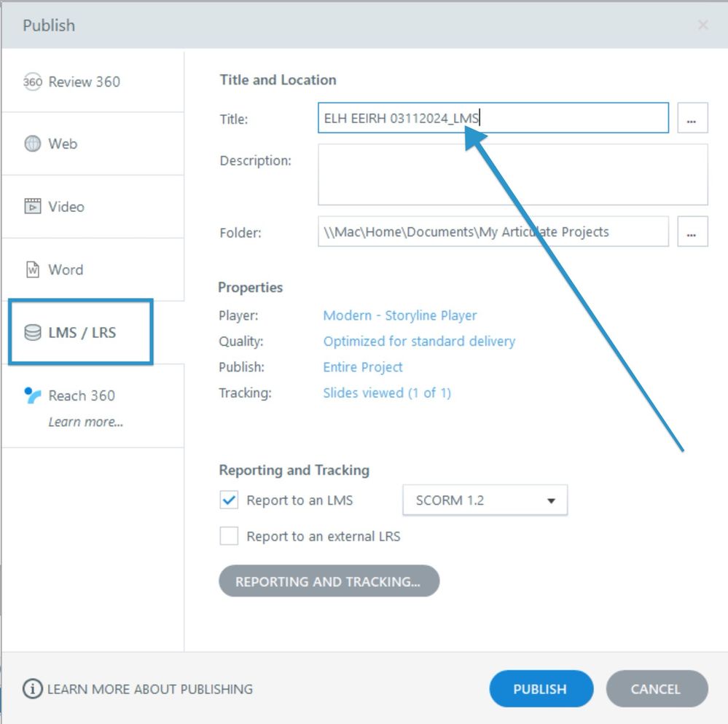Click the ellipsis button next to the Title field
The height and width of the screenshot is (724, 728).
tap(692, 119)
